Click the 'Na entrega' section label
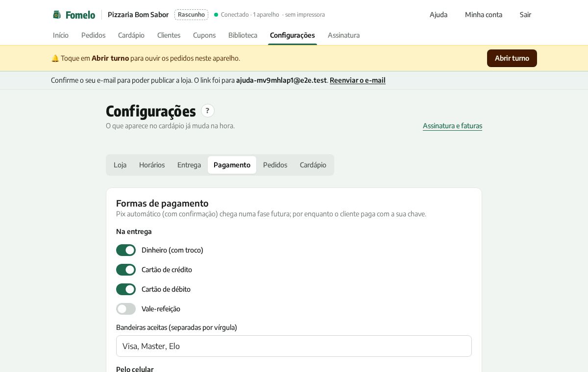 [134, 232]
